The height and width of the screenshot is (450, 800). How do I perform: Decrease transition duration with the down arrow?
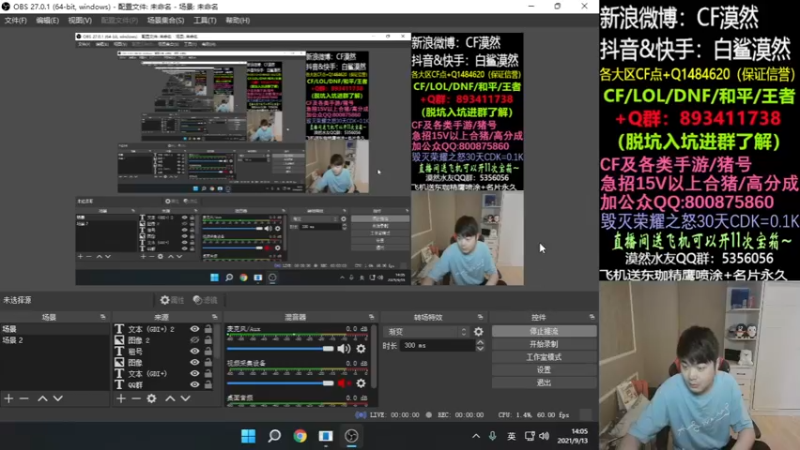point(480,349)
